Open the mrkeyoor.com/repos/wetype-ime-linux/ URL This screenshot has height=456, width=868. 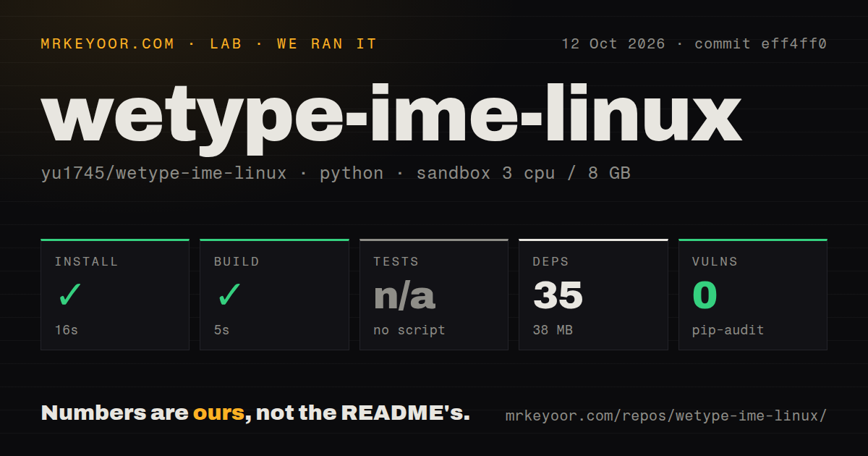666,416
